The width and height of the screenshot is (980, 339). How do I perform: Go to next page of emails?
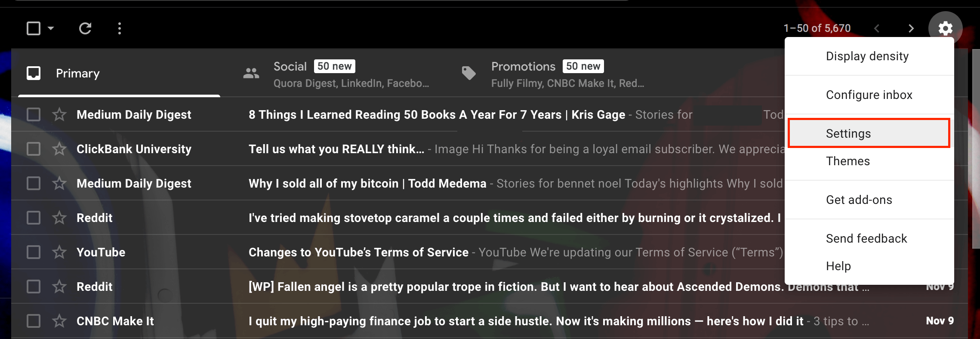pos(911,28)
